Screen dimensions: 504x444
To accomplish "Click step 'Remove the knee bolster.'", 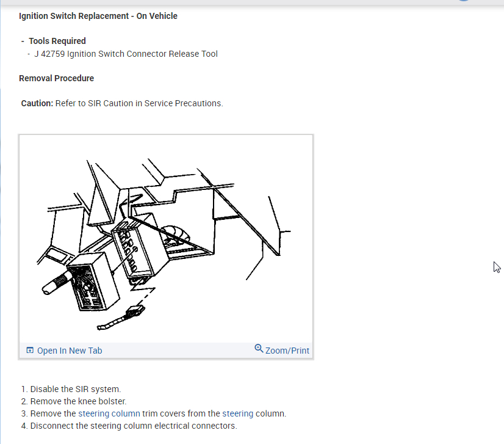I will 79,401.
